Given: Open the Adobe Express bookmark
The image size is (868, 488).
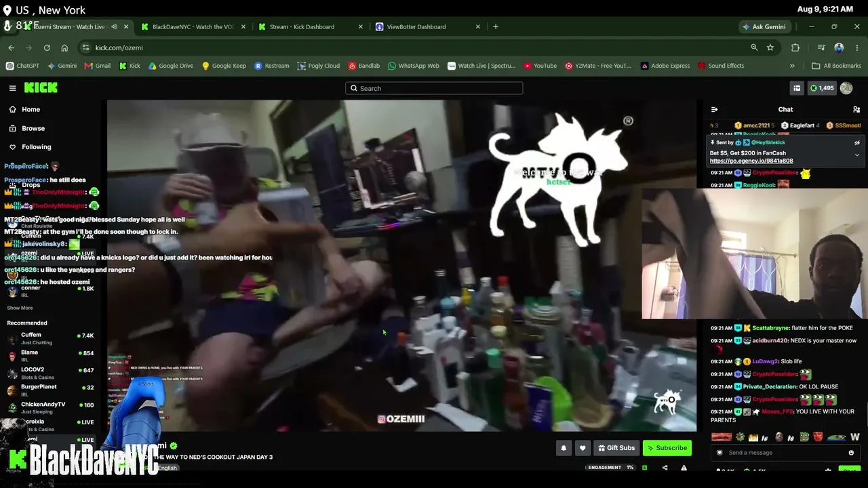Looking at the screenshot, I should [665, 66].
